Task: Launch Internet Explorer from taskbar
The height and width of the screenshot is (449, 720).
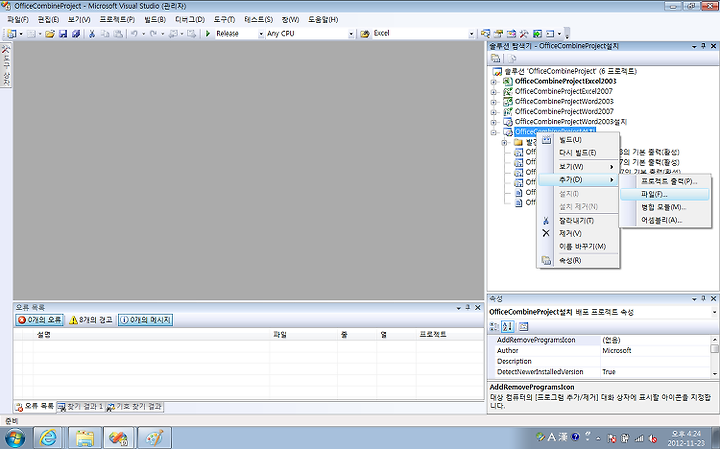Action: 48,438
